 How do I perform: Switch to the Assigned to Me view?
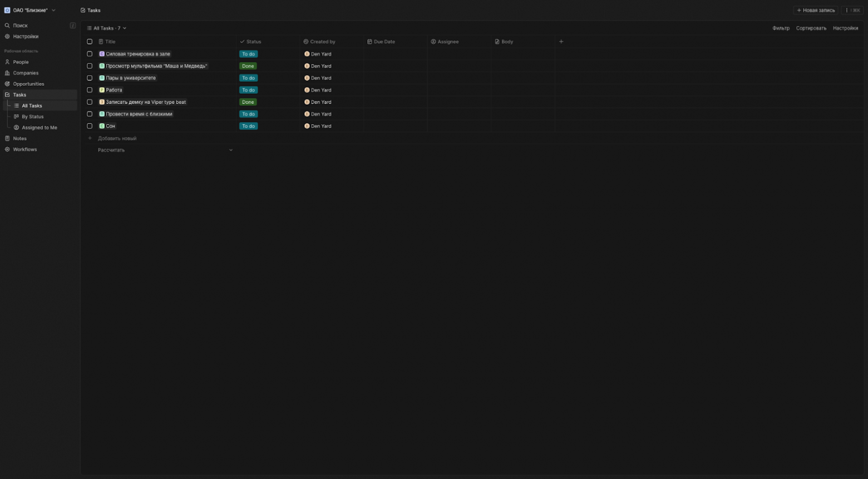(39, 128)
